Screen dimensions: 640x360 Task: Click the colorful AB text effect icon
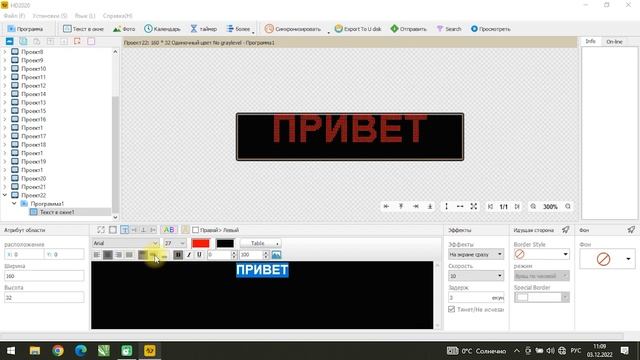click(x=169, y=230)
